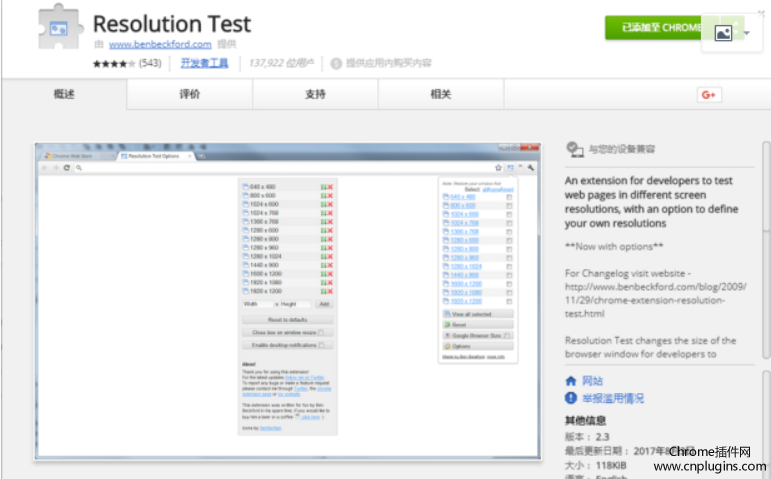This screenshot has height=479, width=771.
Task: Click the device compatibility icon
Action: 574,149
